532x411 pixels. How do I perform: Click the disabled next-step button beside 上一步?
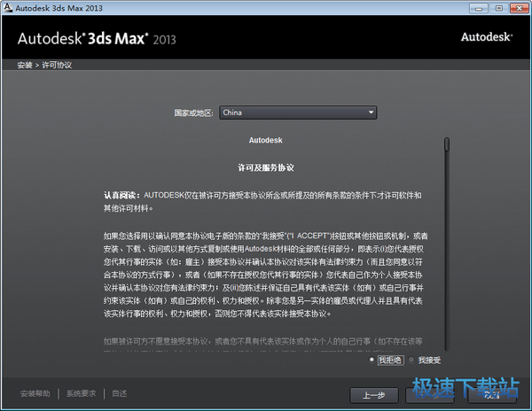tap(430, 395)
